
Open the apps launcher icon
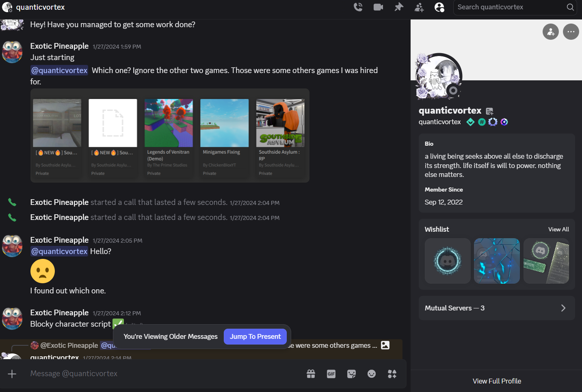(392, 374)
